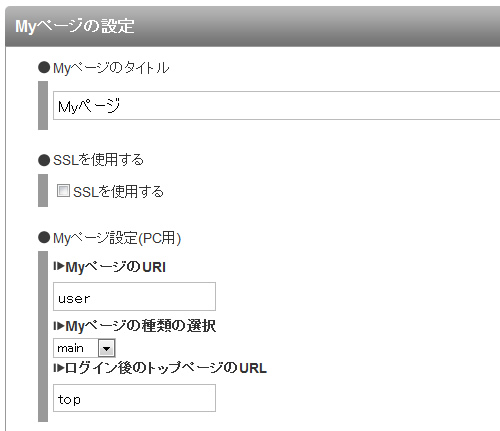Viewport: 500px width, 431px height.
Task: Click the ログイン後のトップページのURL field containing top
Action: [x=134, y=398]
